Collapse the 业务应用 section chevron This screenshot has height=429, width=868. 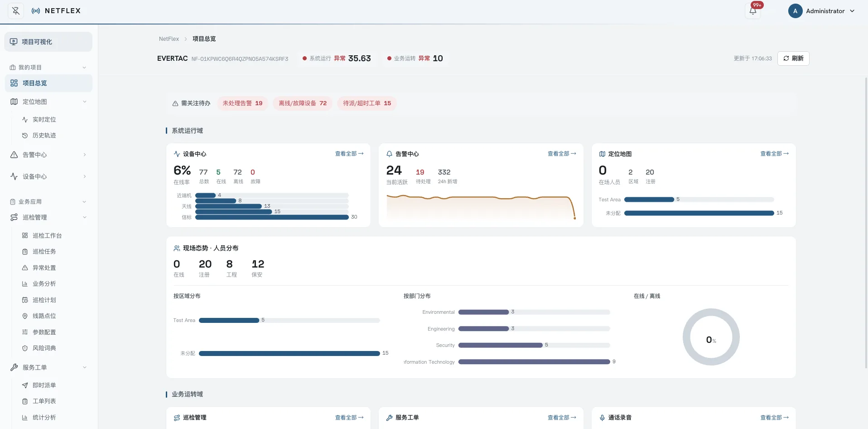pos(84,202)
